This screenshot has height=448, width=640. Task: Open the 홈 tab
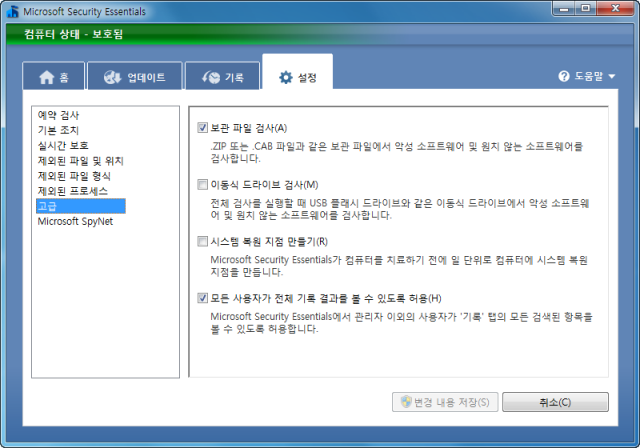tap(53, 76)
